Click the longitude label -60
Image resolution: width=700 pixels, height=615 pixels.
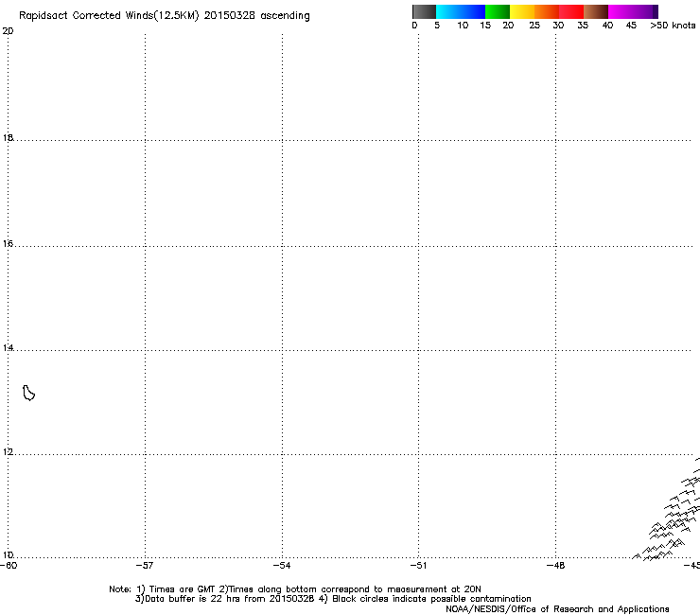9,566
